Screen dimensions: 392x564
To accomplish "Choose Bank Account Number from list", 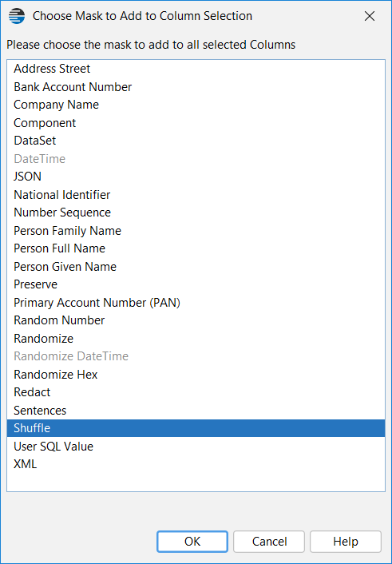I will [196, 87].
